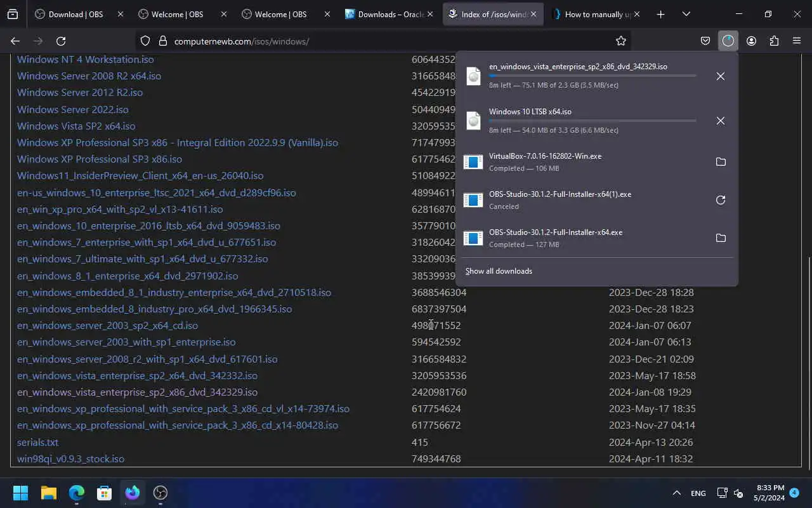
Task: Click the shield tracking protection icon
Action: (145, 41)
